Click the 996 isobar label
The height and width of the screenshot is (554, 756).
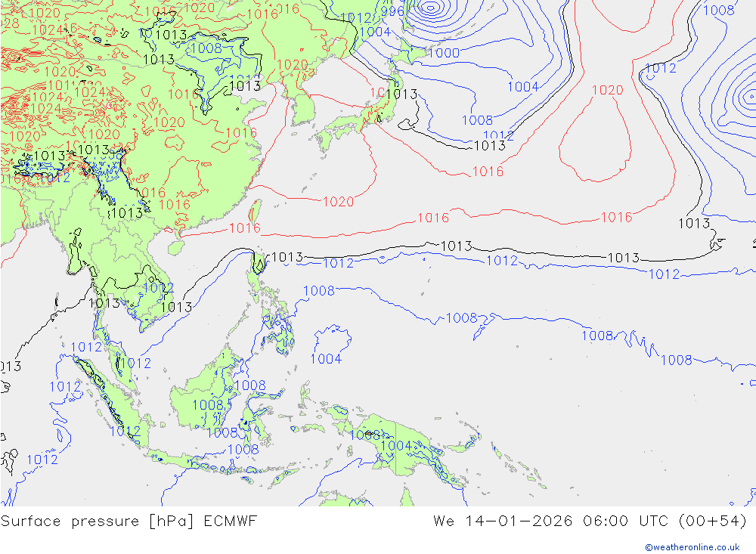(392, 11)
